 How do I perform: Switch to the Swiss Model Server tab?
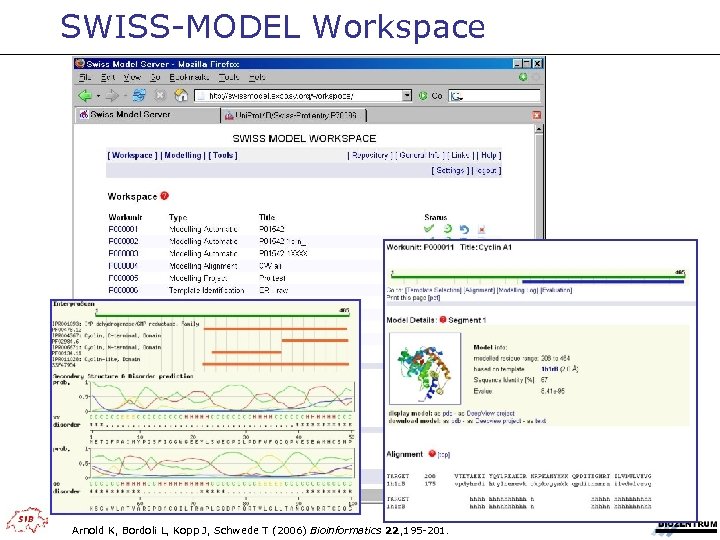147,115
